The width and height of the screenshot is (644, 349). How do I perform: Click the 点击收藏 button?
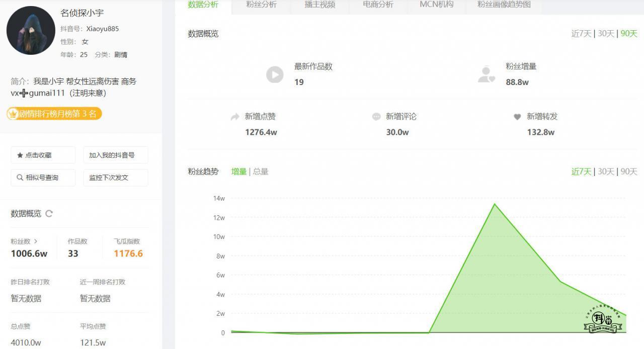[x=43, y=155]
